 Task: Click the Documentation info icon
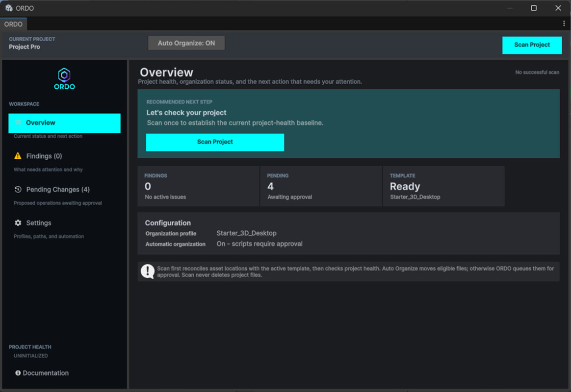tap(18, 373)
